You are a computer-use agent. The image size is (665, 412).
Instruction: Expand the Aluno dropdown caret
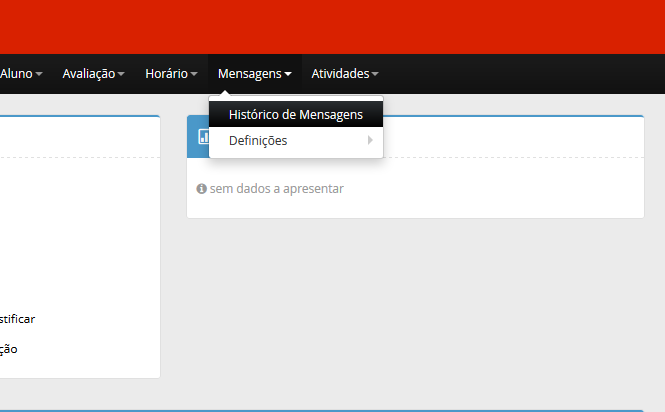[x=39, y=74]
